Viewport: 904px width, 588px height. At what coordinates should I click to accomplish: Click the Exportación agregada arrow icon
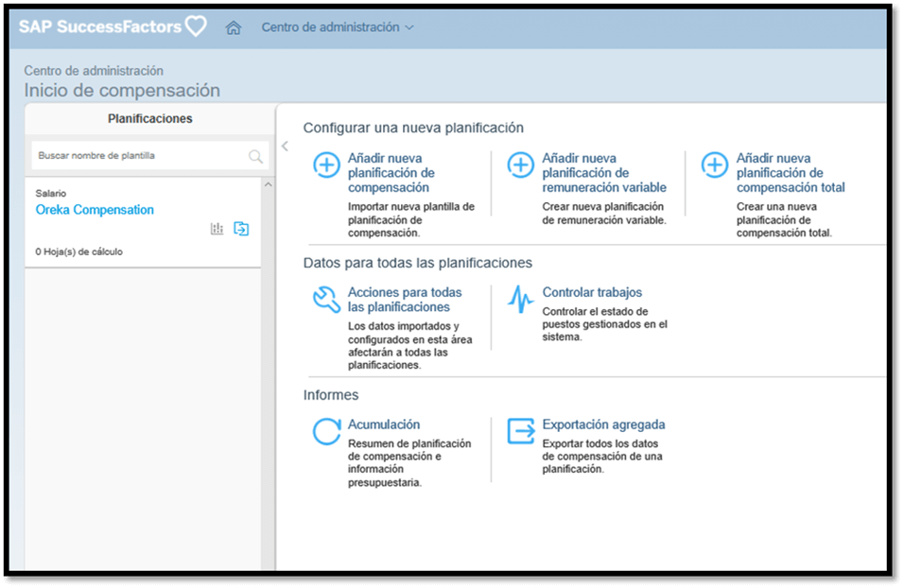tap(521, 431)
